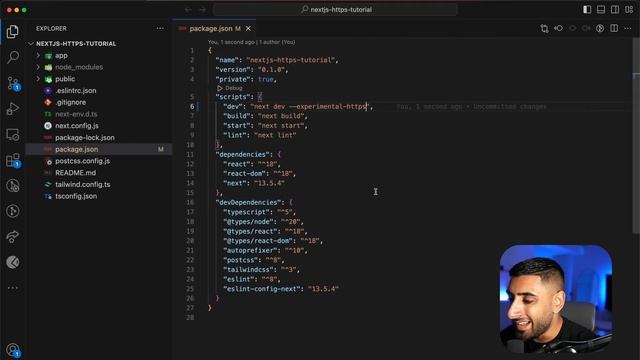Open the Explorer view in activity bar
The height and width of the screenshot is (360, 640).
coord(13,31)
